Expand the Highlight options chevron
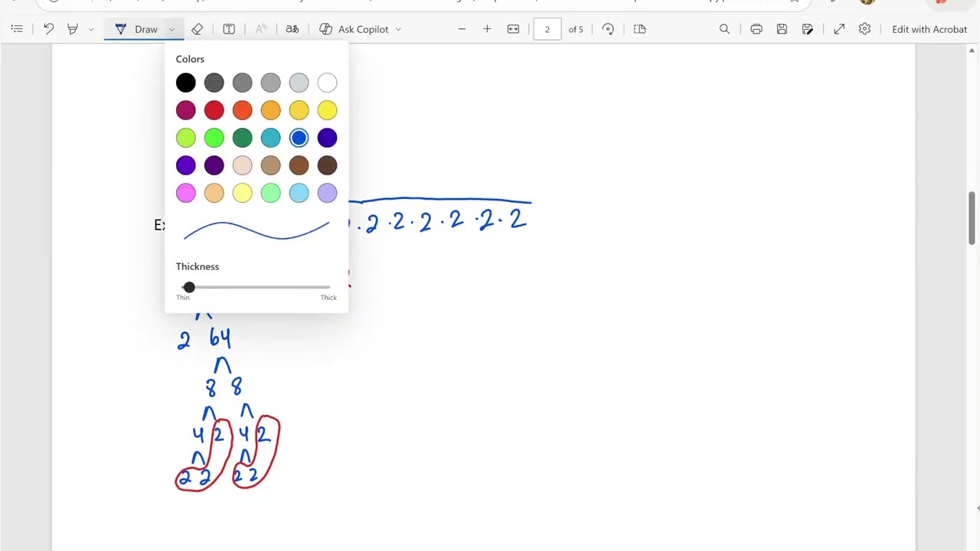This screenshot has height=551, width=980. [x=91, y=29]
